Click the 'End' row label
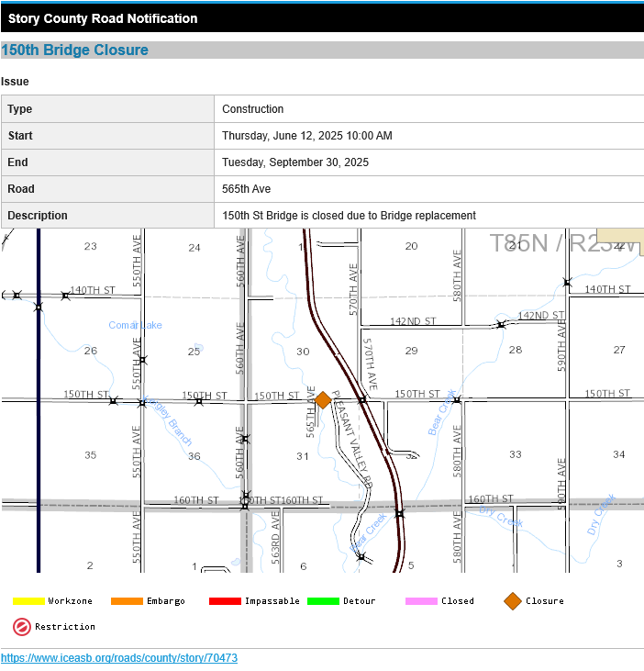Image resolution: width=644 pixels, height=671 pixels. 17,162
